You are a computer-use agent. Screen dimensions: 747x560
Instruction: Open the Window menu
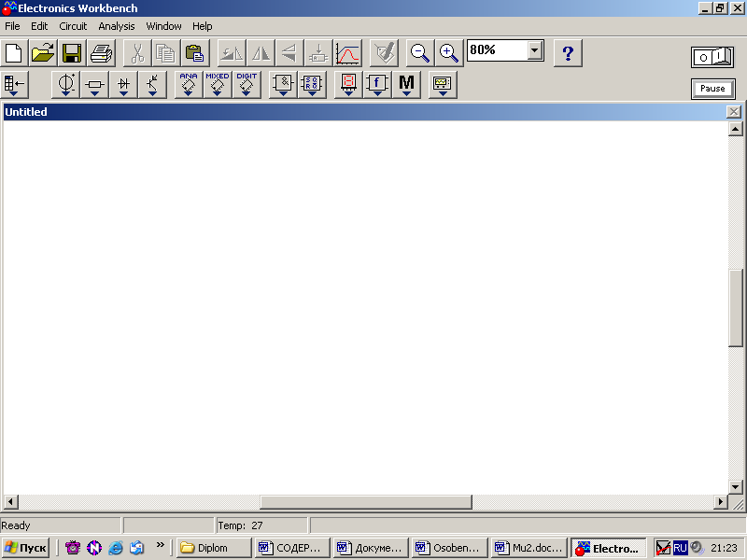(163, 26)
